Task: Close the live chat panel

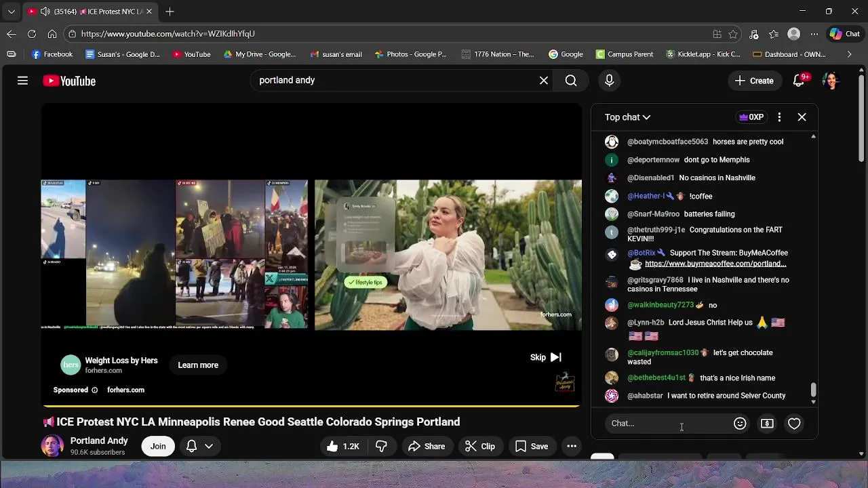Action: pyautogui.click(x=802, y=117)
